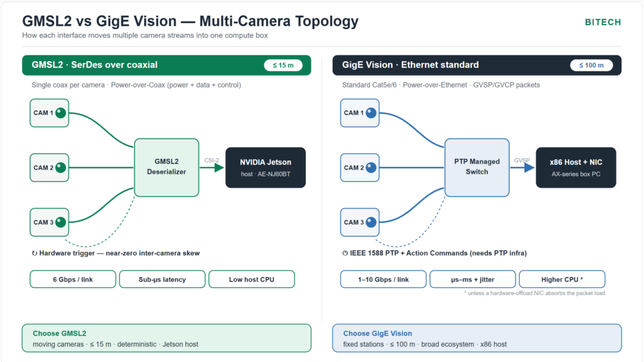Click the Single coax per camera description
The width and height of the screenshot is (644, 362).
136,85
